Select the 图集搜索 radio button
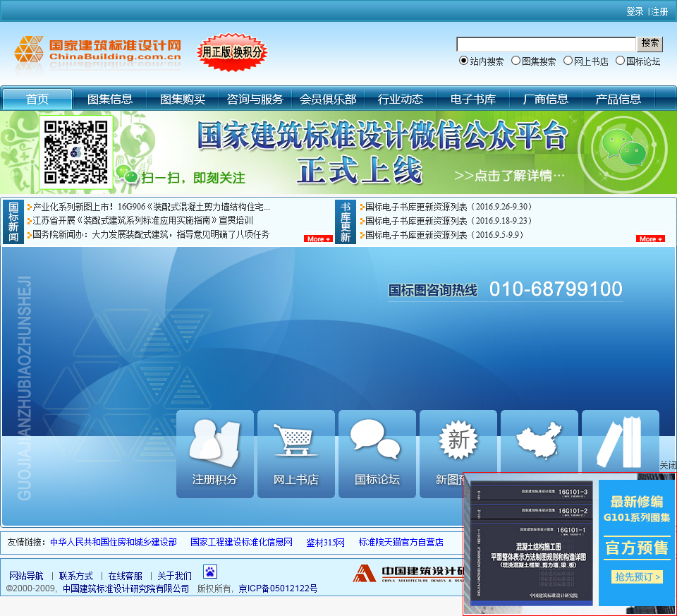This screenshot has height=616, width=677. tap(516, 61)
